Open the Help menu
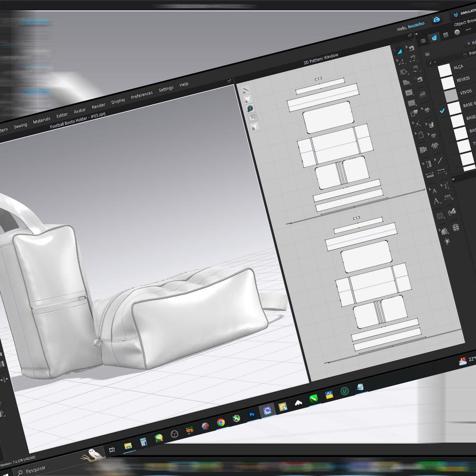Screen dimensions: 476x476 tap(184, 84)
